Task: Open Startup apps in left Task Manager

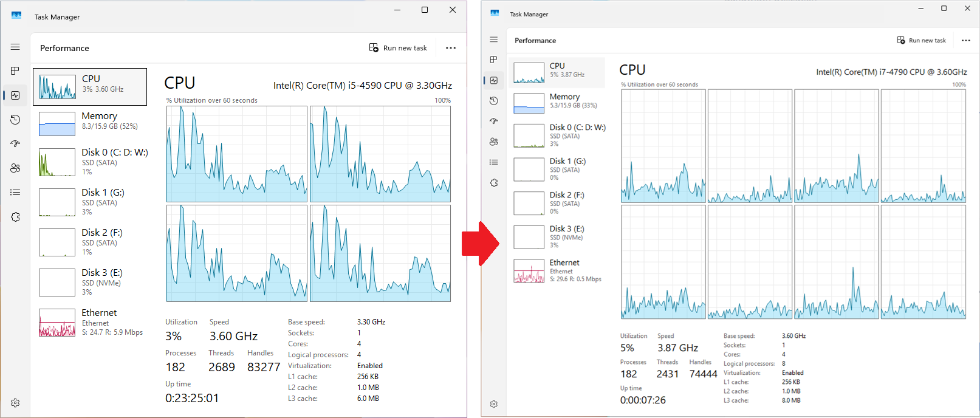Action: point(15,144)
